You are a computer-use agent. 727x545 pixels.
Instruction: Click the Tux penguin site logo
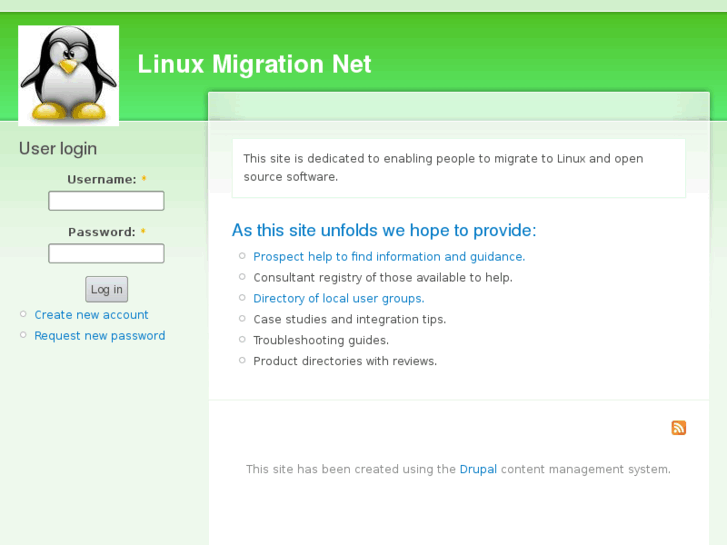pos(68,75)
